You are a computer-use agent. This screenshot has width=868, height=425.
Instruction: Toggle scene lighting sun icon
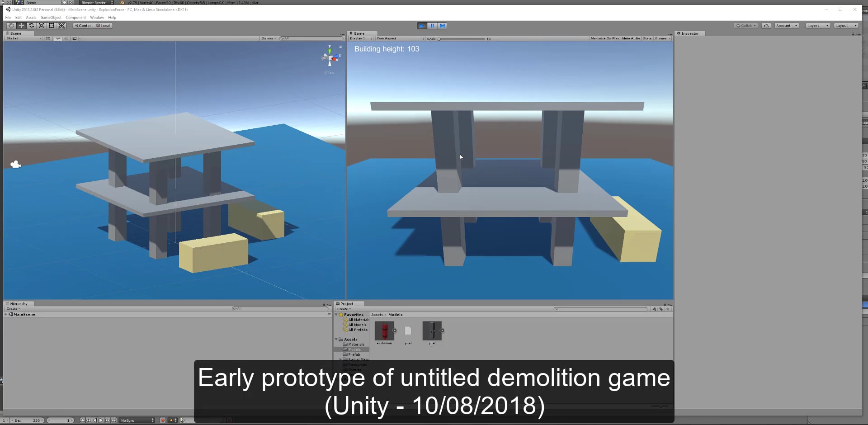(58, 38)
